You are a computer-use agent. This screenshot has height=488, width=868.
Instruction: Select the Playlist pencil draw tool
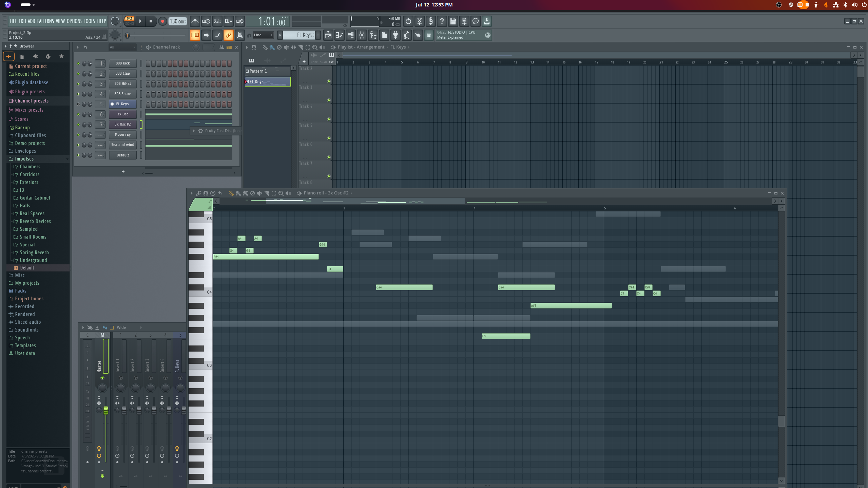click(265, 47)
